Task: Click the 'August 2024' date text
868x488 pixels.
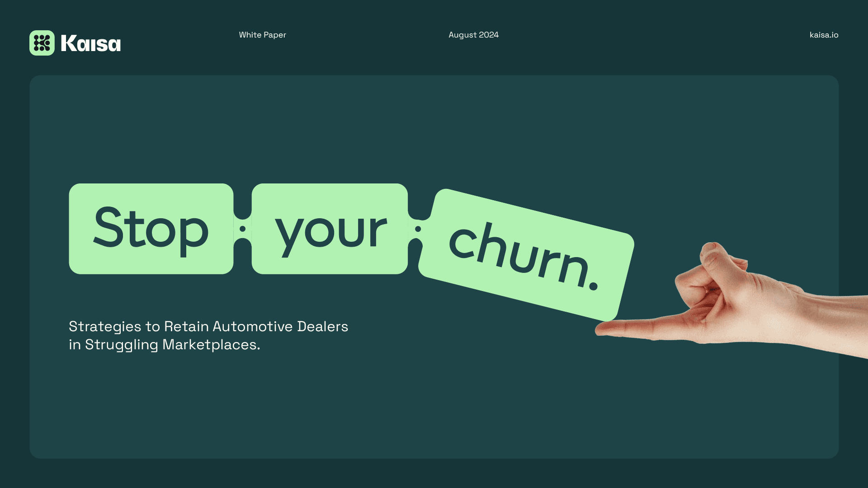Action: tap(473, 35)
